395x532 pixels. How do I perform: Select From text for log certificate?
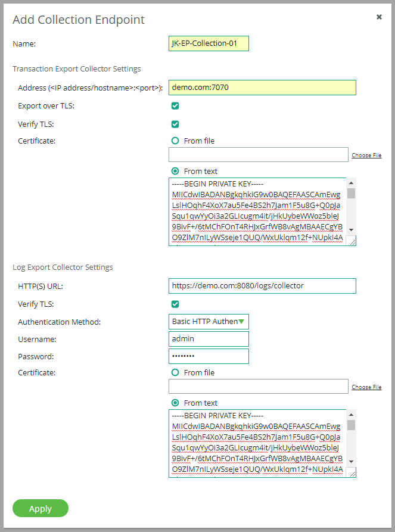coord(176,403)
